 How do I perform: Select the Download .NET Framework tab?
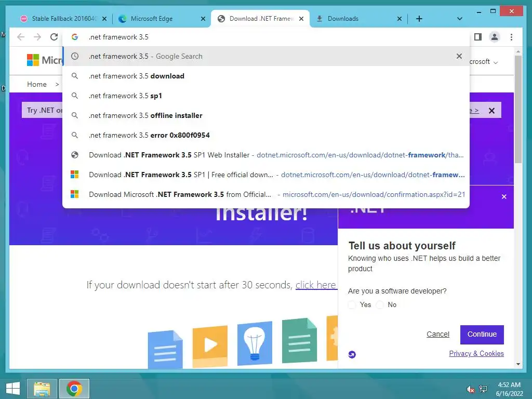pyautogui.click(x=260, y=19)
